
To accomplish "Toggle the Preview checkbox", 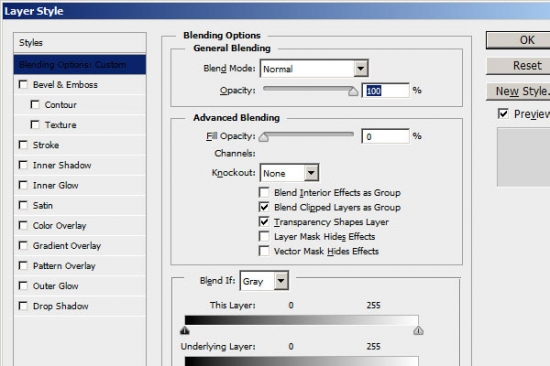I will coord(503,114).
